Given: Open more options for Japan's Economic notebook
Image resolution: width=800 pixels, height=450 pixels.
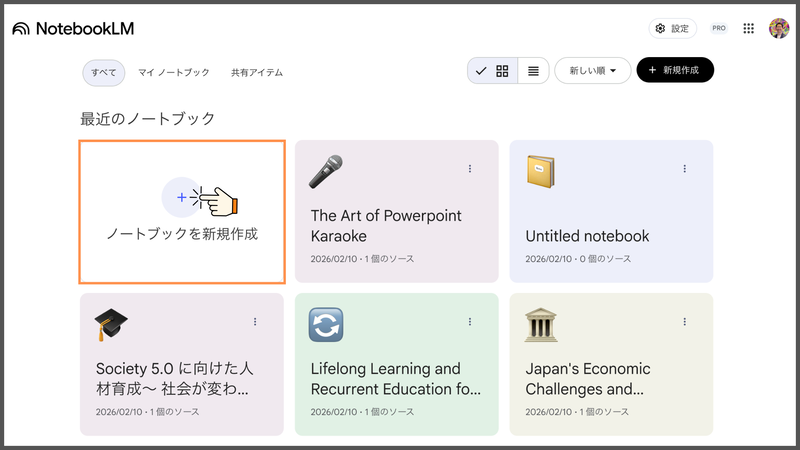Looking at the screenshot, I should tap(685, 322).
